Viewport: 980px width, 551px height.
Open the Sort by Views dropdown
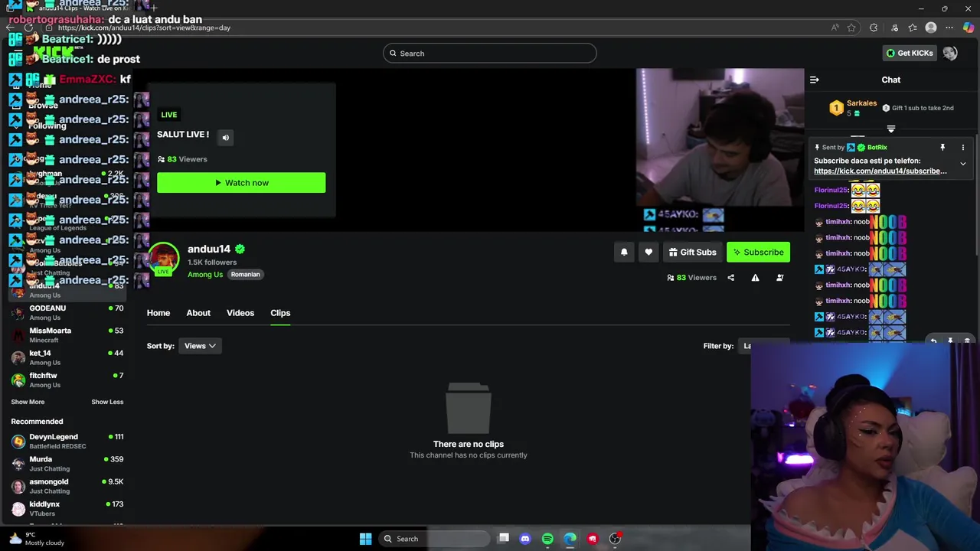pos(200,346)
